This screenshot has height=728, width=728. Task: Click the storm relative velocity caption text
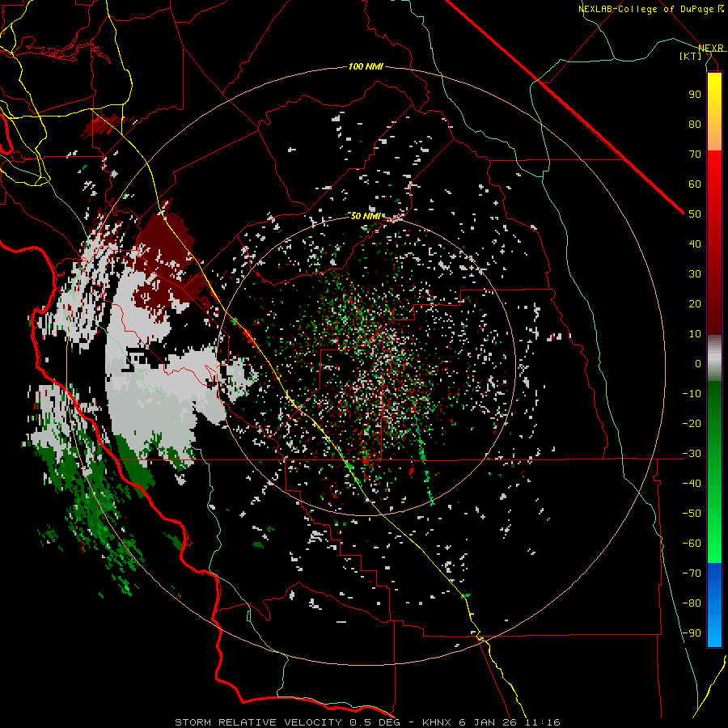[367, 722]
